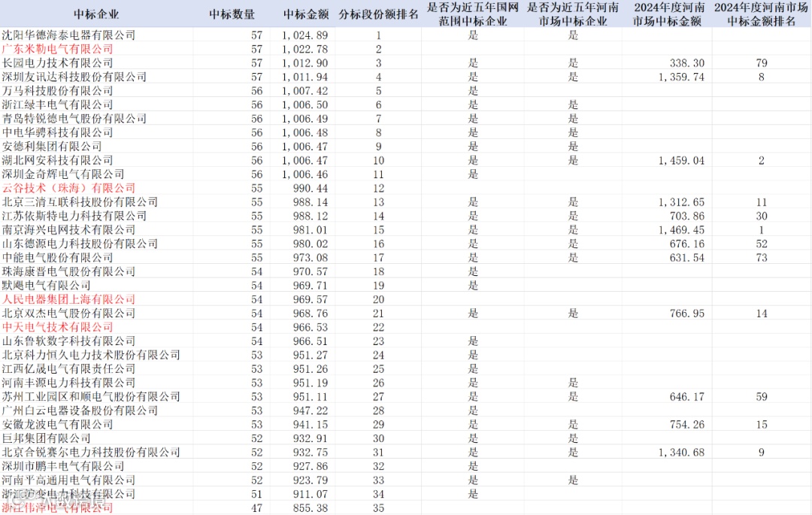
Task: Click cell 浙江绿丰电气有限公司
Action: pyautogui.click(x=57, y=105)
